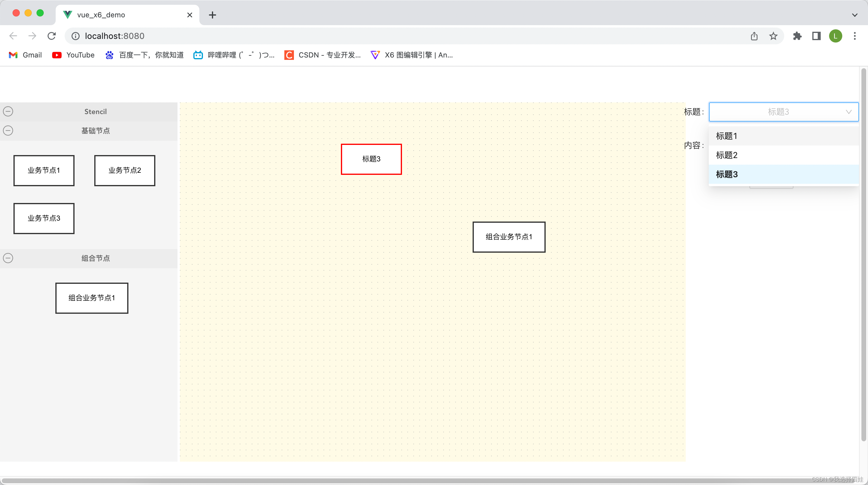868x485 pixels.
Task: Collapse the Stencil panel header
Action: [x=8, y=112]
